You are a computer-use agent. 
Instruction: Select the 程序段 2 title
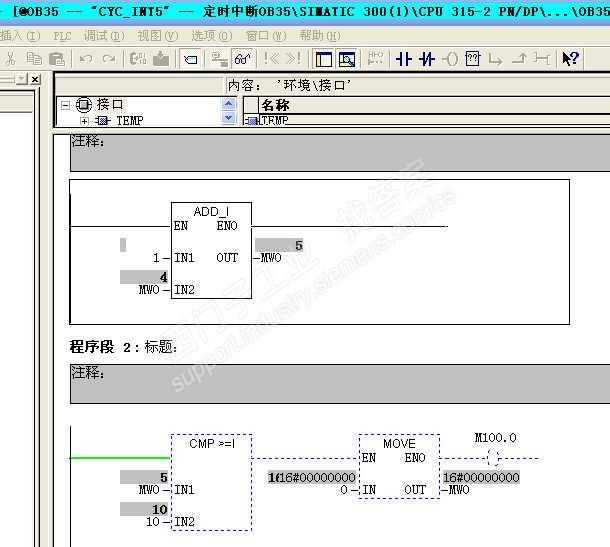coord(123,346)
